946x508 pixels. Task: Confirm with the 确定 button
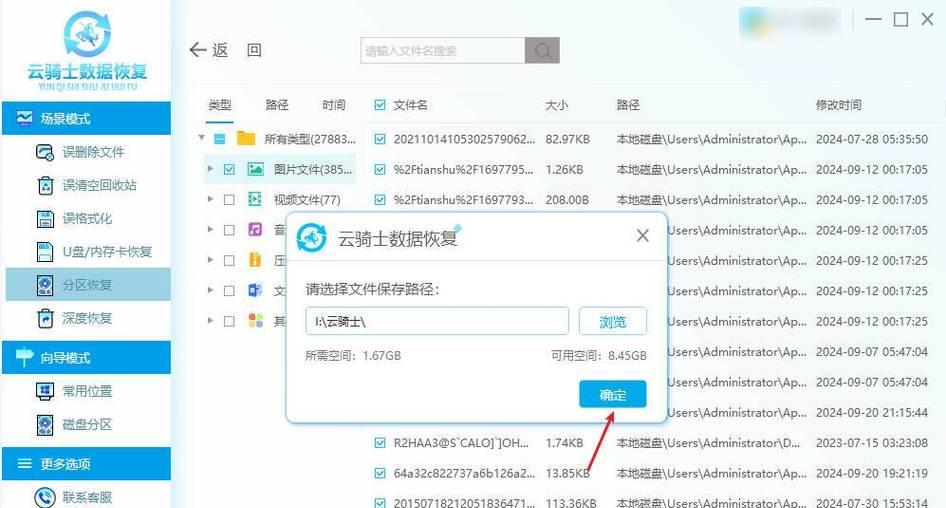coord(613,395)
